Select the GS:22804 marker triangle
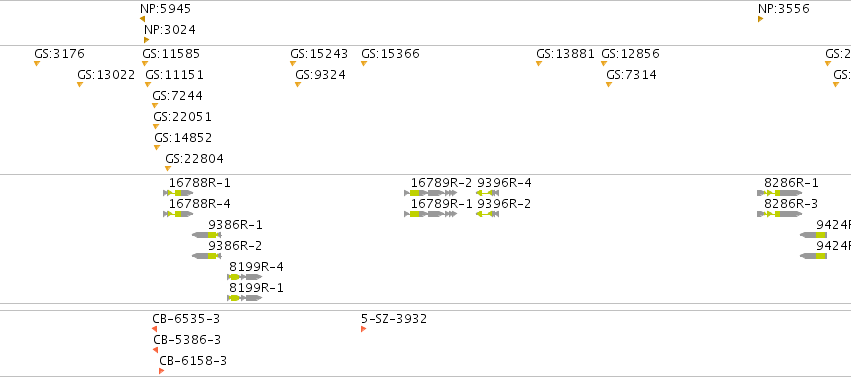This screenshot has height=377, width=851. click(x=168, y=169)
